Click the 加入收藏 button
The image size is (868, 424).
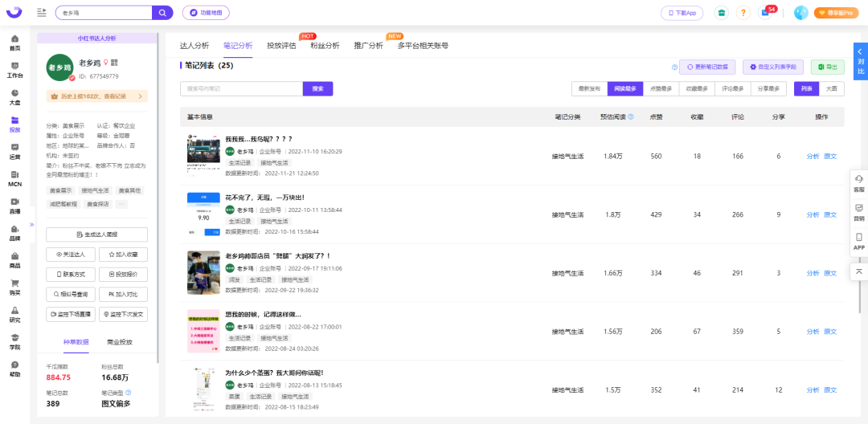tap(123, 255)
